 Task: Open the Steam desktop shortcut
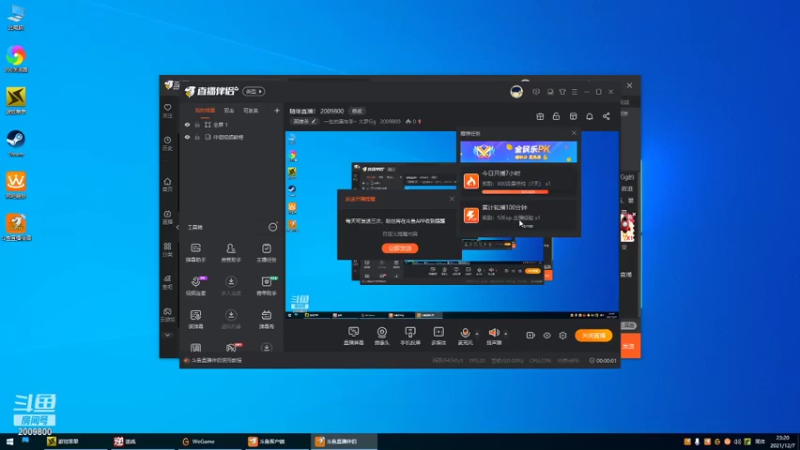16,143
